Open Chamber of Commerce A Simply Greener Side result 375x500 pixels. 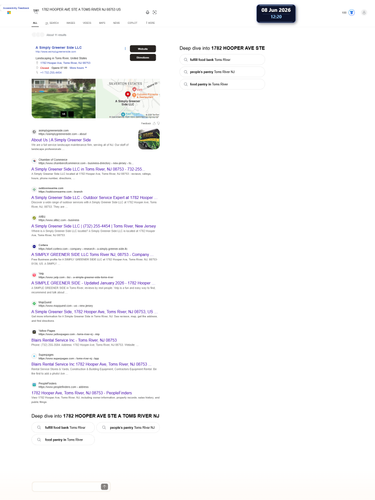point(88,169)
